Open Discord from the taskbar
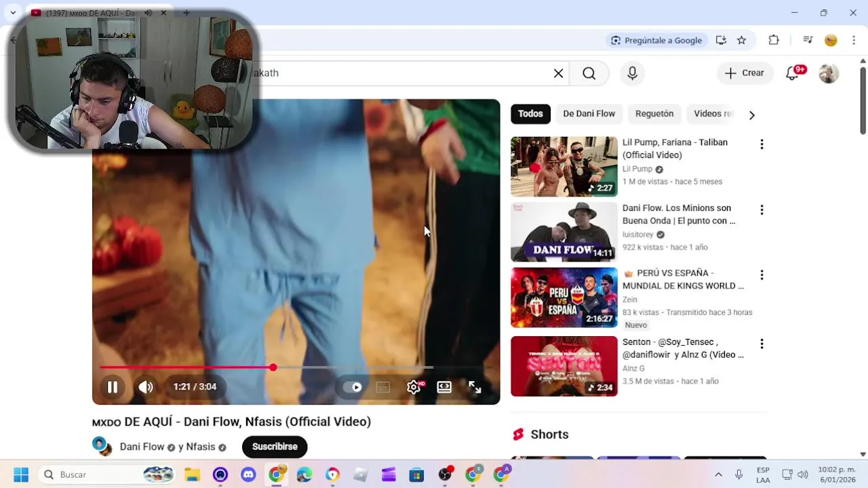This screenshot has height=488, width=868. coord(248,474)
